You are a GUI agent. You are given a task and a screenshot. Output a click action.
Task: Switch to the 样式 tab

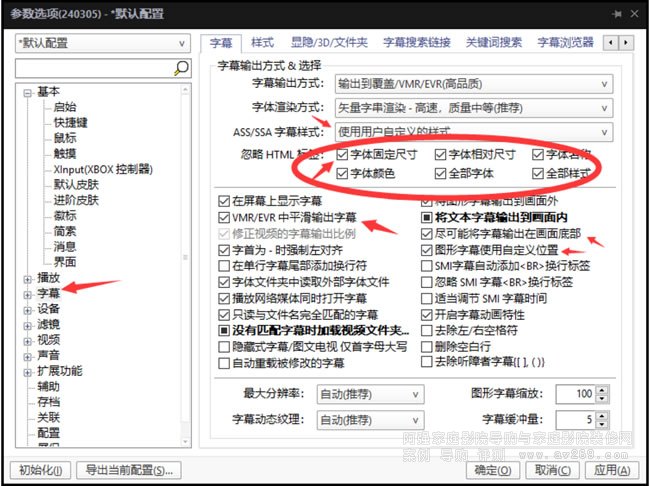coord(262,43)
